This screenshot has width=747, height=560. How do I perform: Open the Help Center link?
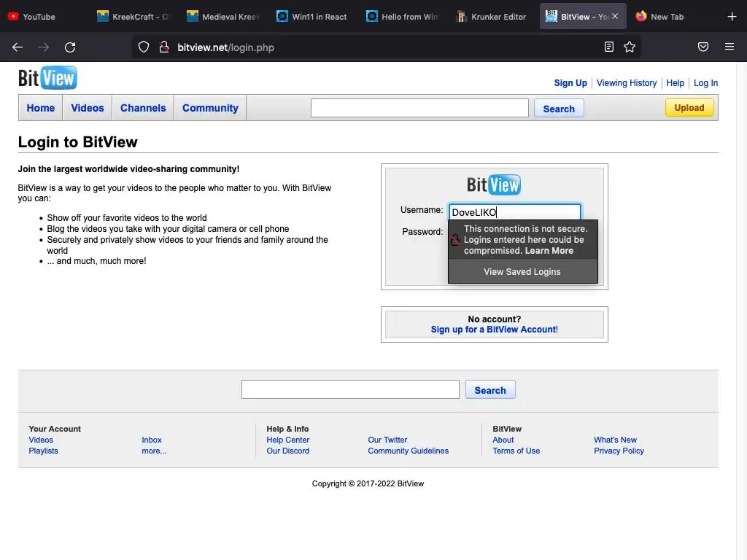click(x=287, y=440)
